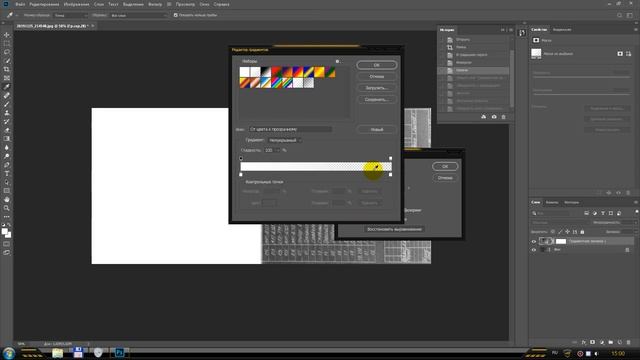Click create new document from state icon
Screen dimensions: 640x360
(484, 117)
